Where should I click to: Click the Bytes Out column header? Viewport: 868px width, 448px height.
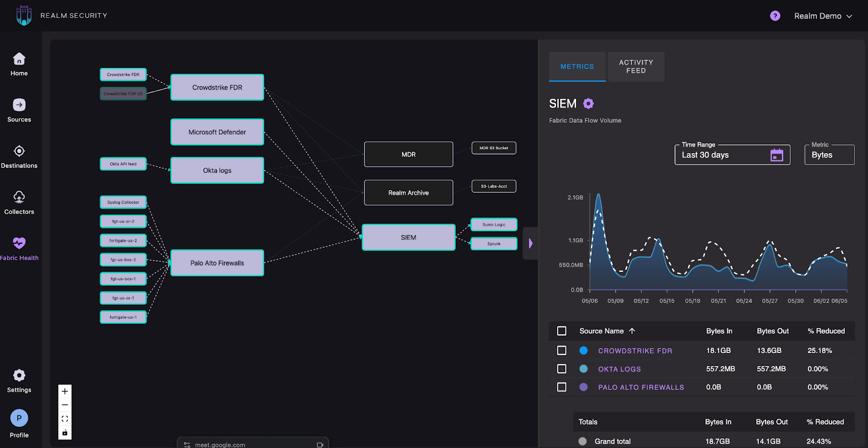click(773, 331)
